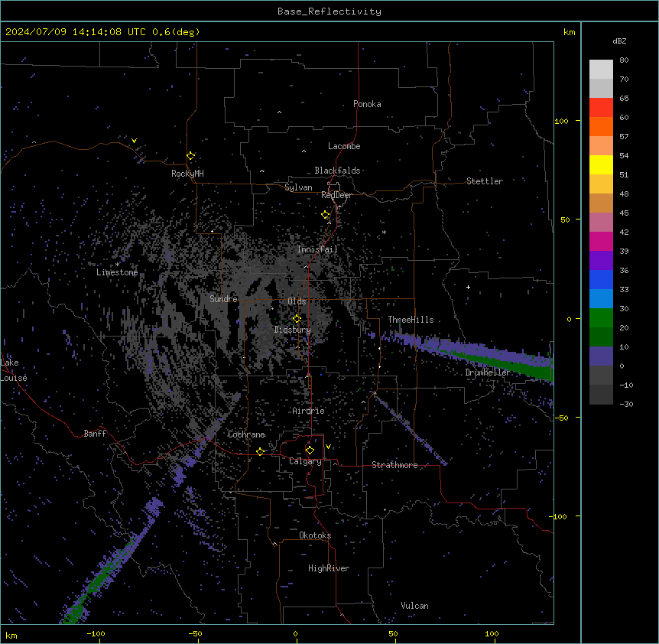Viewport: 659px width, 644px height.
Task: Click the yellow diamond marker below Cochrane
Action: pyautogui.click(x=260, y=451)
